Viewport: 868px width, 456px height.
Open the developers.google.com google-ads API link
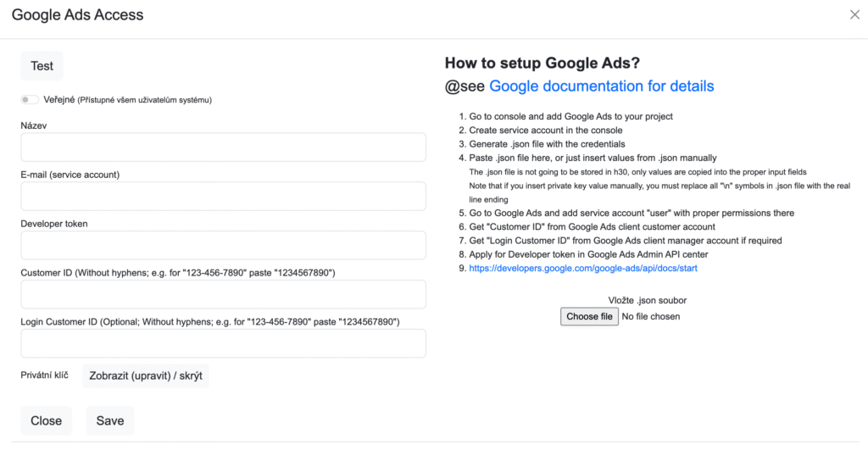[582, 268]
